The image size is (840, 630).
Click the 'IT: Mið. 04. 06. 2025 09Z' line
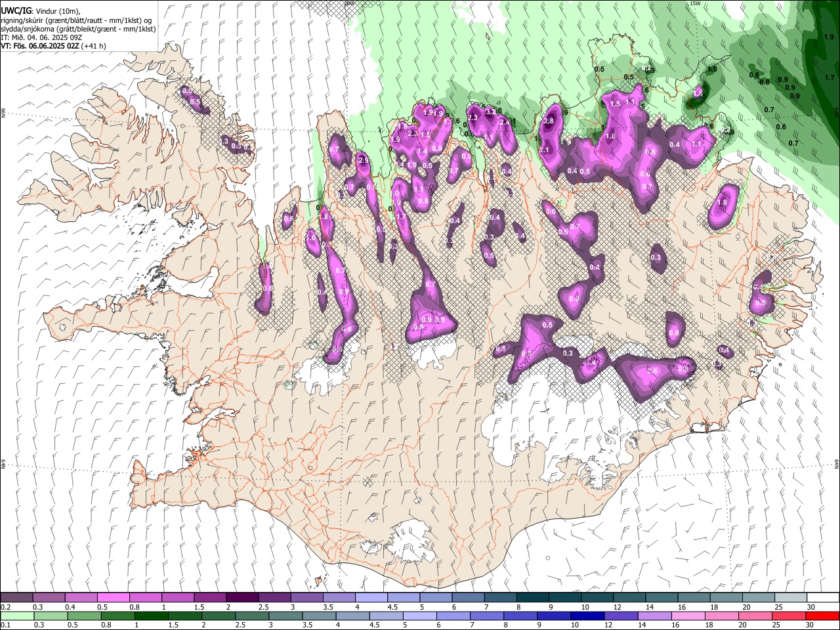41,37
